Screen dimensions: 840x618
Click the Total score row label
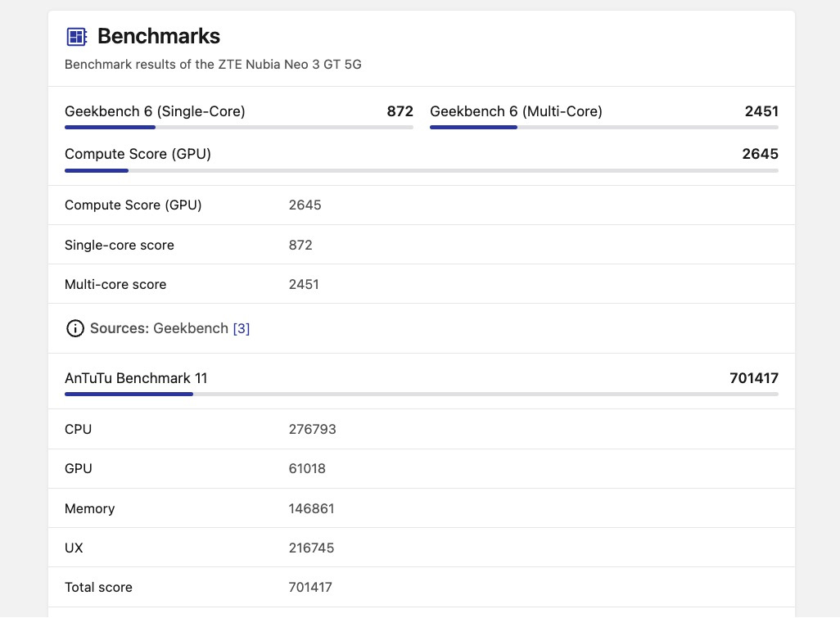point(98,588)
